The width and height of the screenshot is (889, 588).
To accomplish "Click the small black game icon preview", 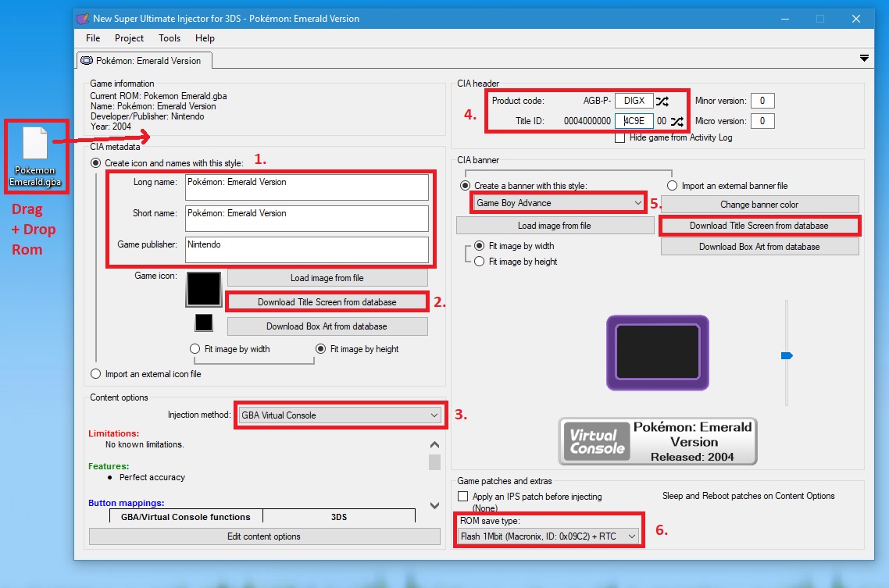I will (x=204, y=323).
